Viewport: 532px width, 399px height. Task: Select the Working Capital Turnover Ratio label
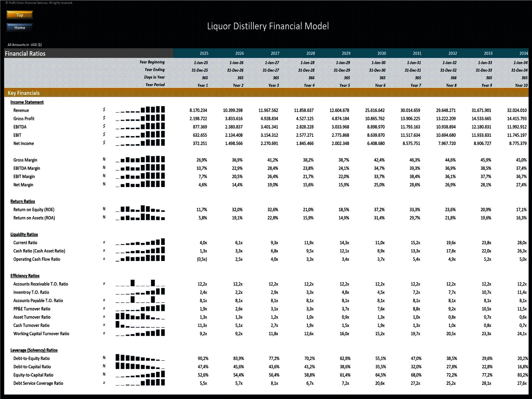[x=41, y=334]
